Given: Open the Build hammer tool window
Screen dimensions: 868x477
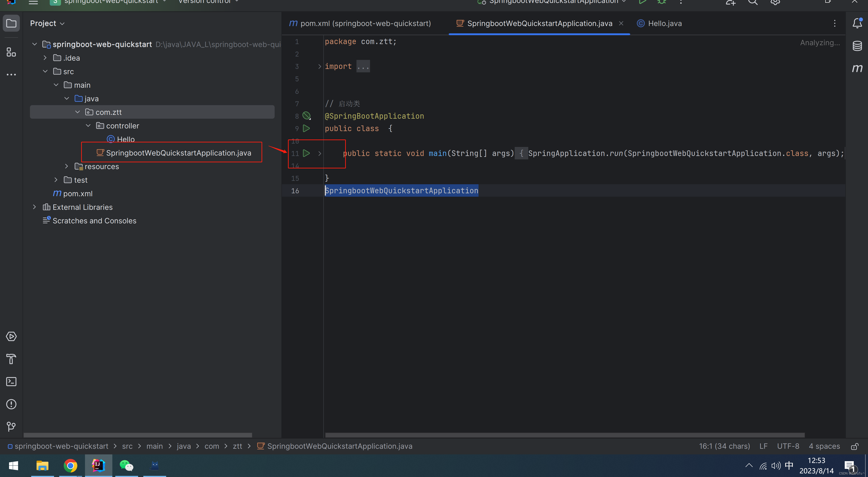Looking at the screenshot, I should point(11,359).
